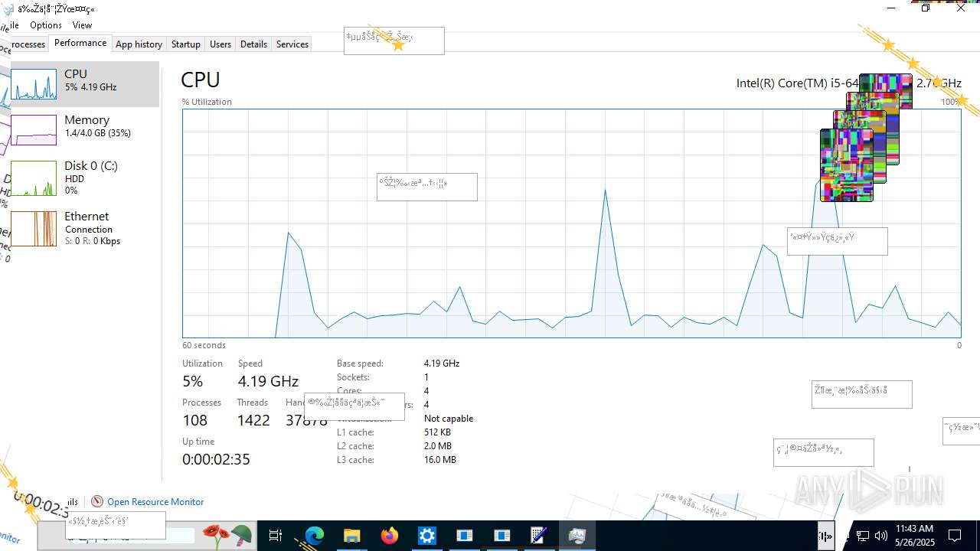Click the L3 cache 16.0 MB value

tap(440, 460)
